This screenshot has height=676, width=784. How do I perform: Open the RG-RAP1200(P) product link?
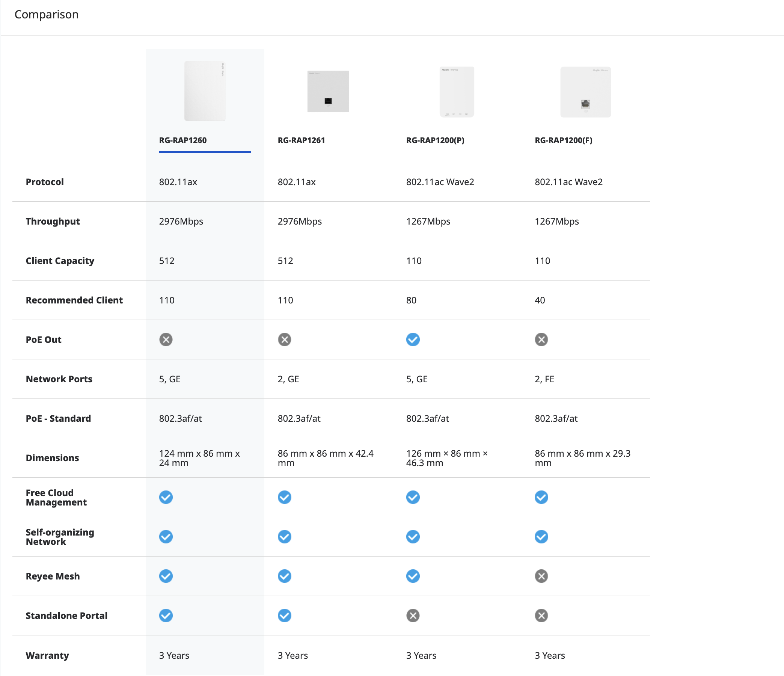pos(435,140)
